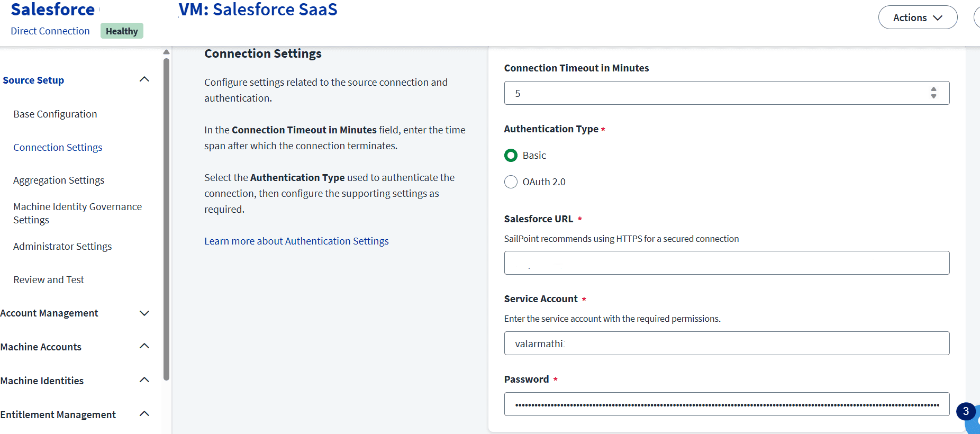This screenshot has width=980, height=434.
Task: Toggle the Entitlement Management section chevron
Action: (144, 414)
